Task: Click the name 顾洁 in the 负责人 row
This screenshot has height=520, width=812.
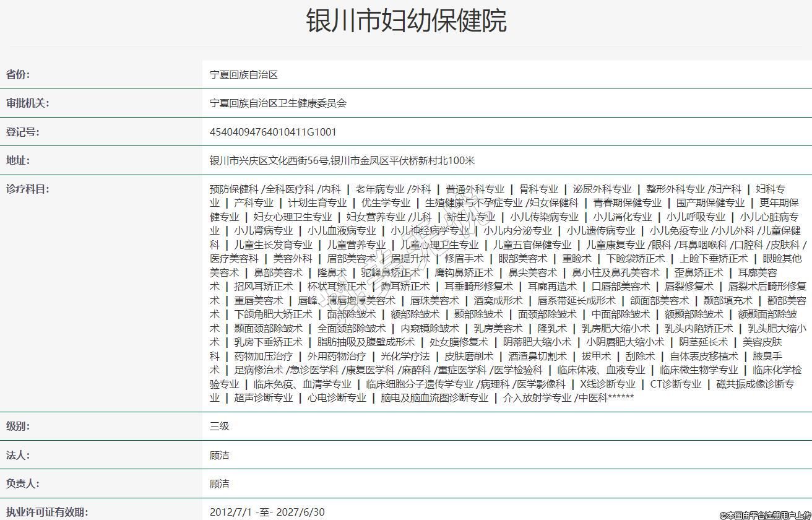Action: (x=220, y=483)
